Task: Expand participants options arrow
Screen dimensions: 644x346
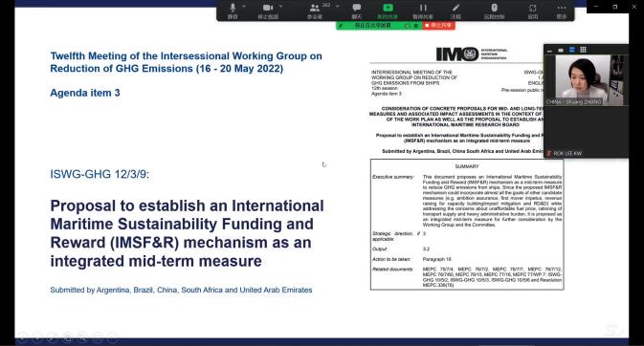Action: [x=338, y=7]
